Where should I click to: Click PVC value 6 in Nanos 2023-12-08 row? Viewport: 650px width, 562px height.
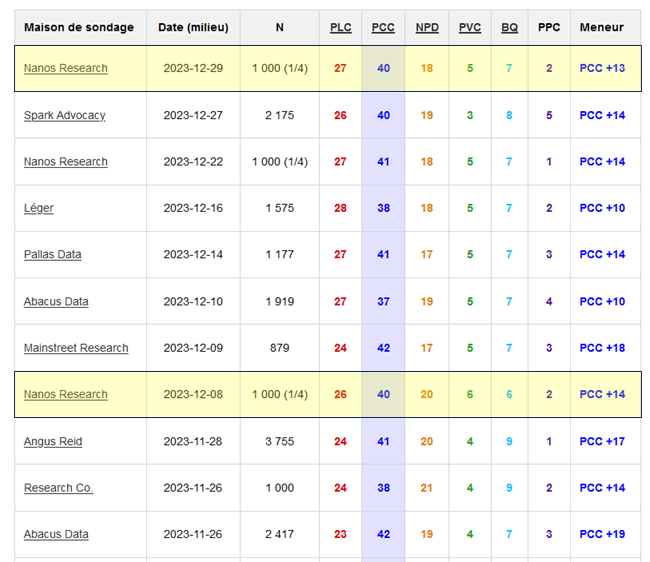(x=470, y=394)
